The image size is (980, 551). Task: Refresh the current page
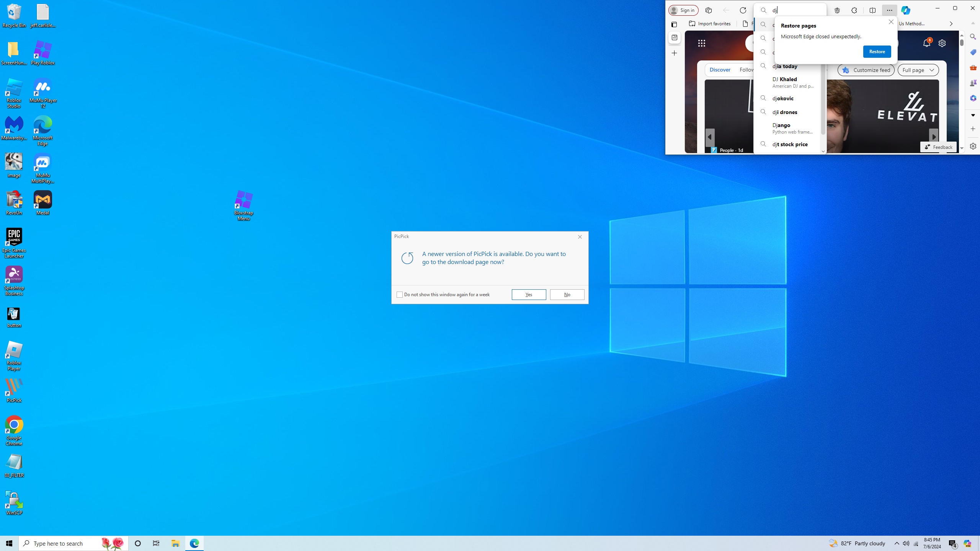click(743, 10)
